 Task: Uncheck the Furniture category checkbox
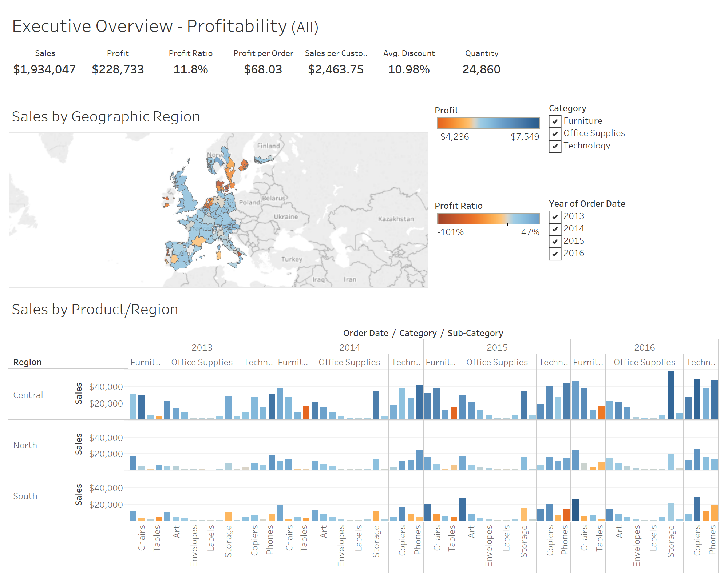(555, 121)
